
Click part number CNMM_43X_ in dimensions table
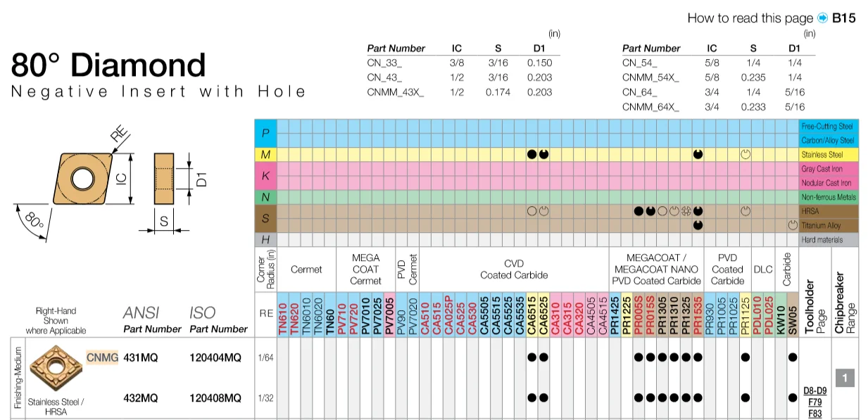click(396, 92)
